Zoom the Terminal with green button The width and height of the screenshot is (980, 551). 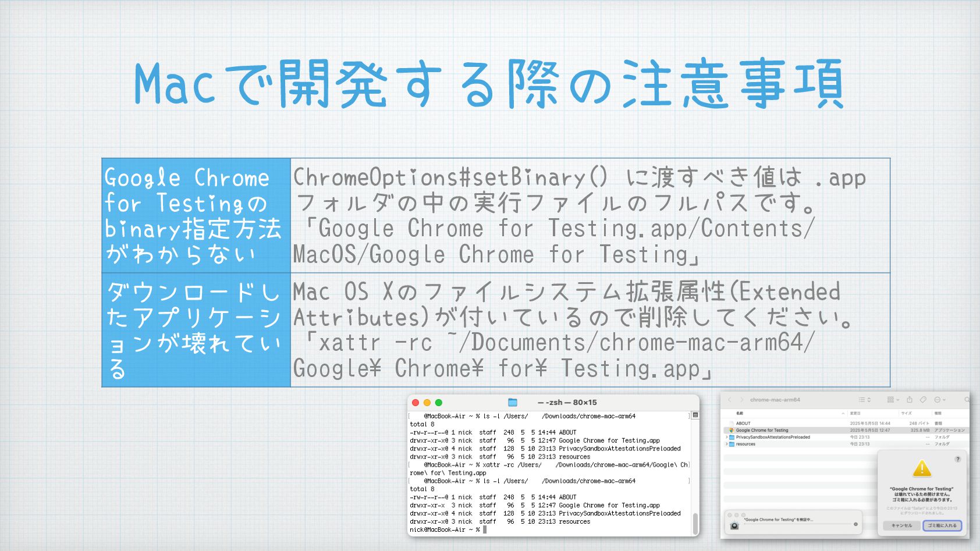point(439,403)
